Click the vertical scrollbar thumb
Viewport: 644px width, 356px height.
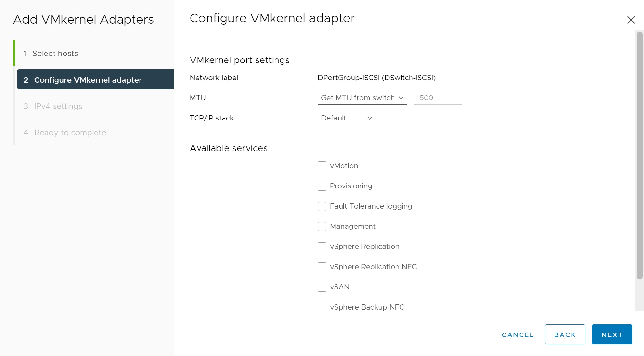[x=640, y=155]
